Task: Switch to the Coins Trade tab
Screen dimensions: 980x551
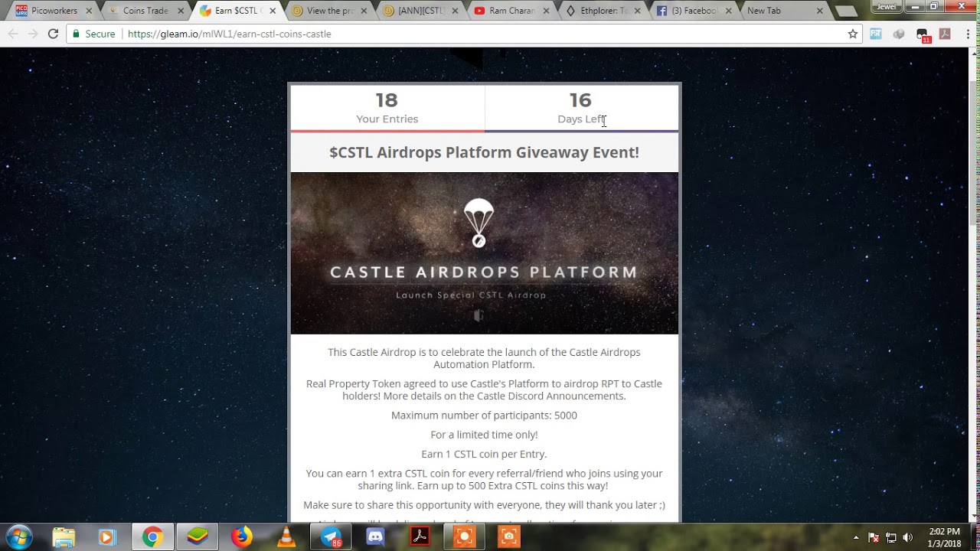Action: pos(145,11)
